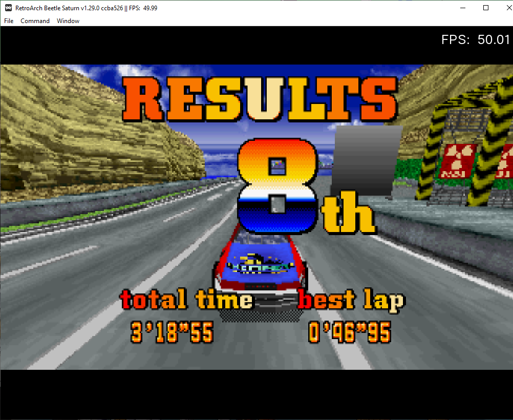Open the File menu
Screen dimensions: 513x420
(x=9, y=21)
